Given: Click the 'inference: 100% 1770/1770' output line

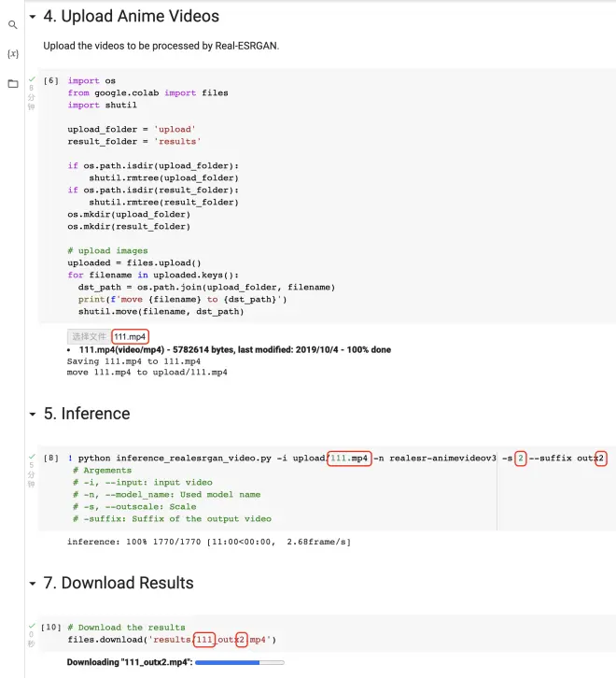Looking at the screenshot, I should [209, 542].
